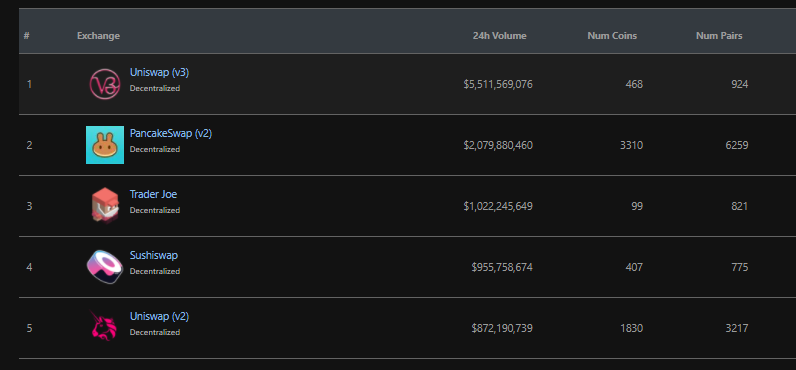Select the $955,758,674 volume value
Screen dimensions: 796x370
coord(502,267)
